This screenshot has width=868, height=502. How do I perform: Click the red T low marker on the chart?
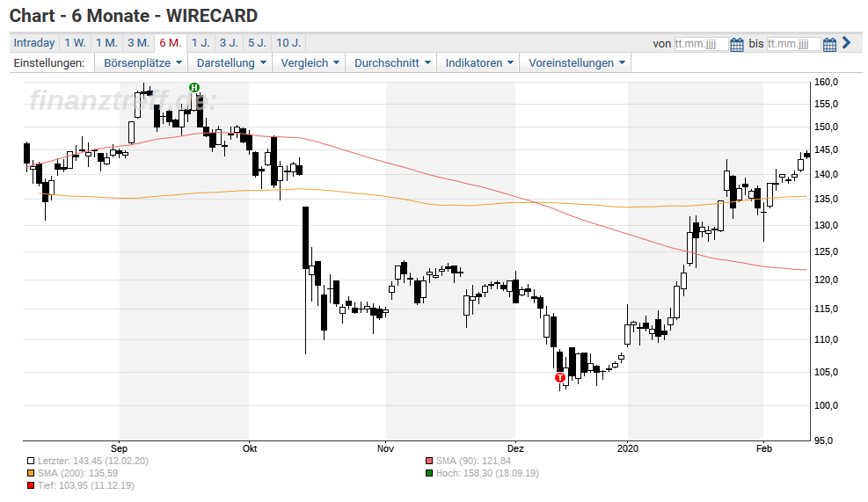560,377
